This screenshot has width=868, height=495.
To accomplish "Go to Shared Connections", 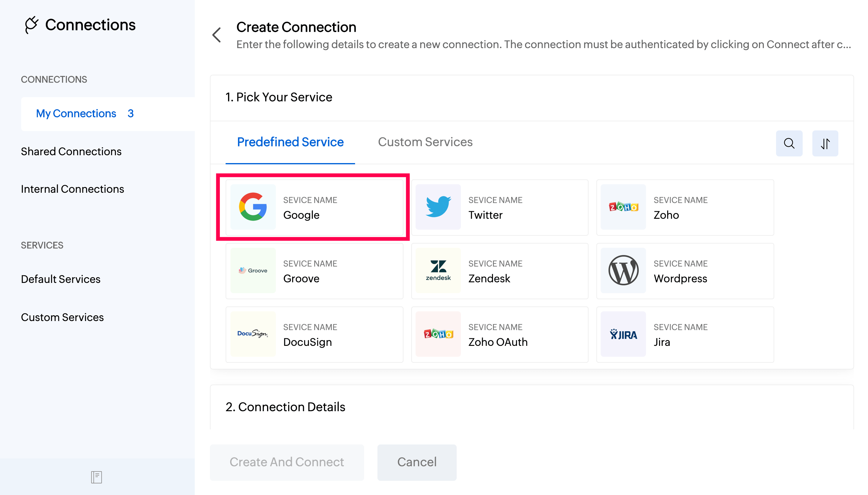I will pos(71,151).
